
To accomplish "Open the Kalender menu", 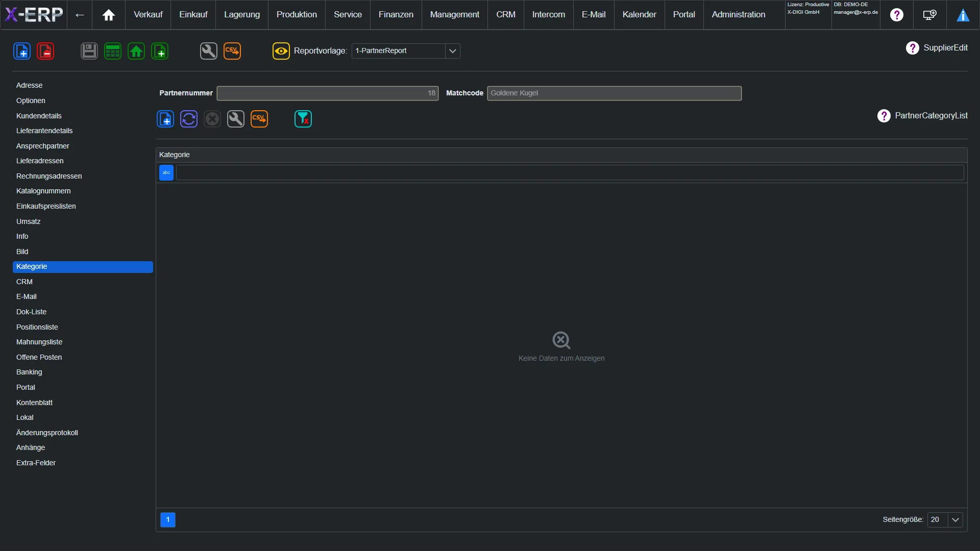I will [640, 15].
